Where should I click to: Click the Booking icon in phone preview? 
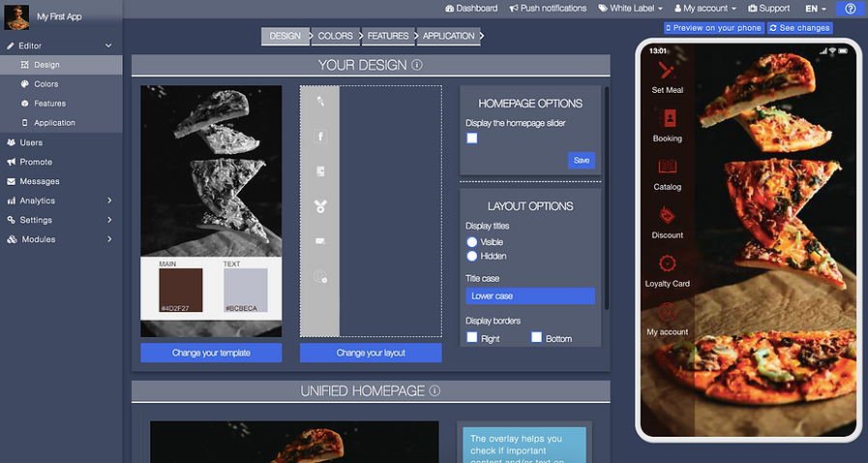(669, 118)
